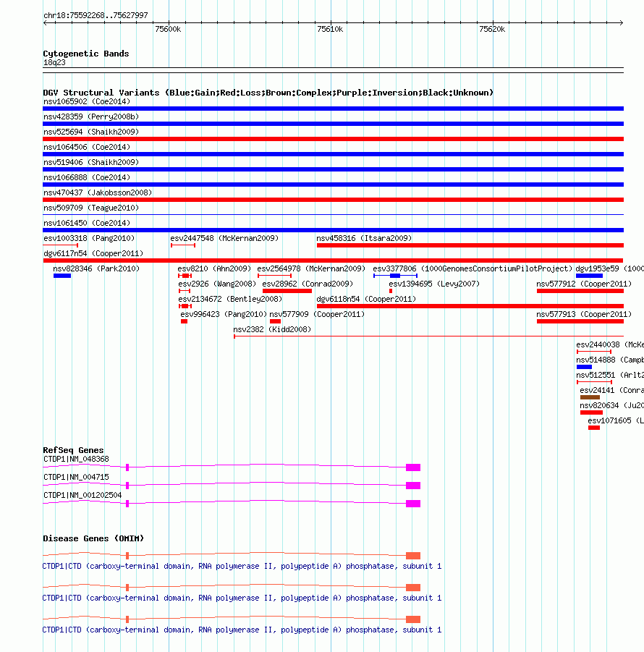This screenshot has height=652, width=644.
Task: Select the nsv828346 (Park2010) blue gain block
Action: (62, 276)
